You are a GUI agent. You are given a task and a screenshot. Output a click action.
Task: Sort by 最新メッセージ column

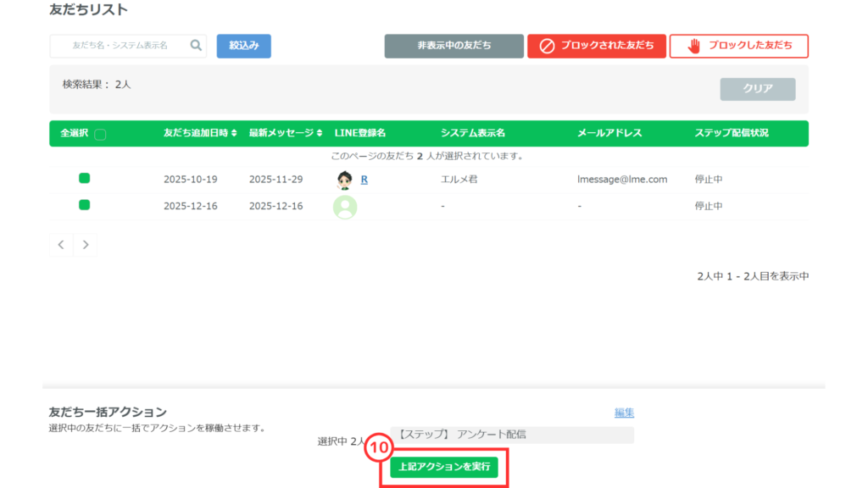[286, 133]
